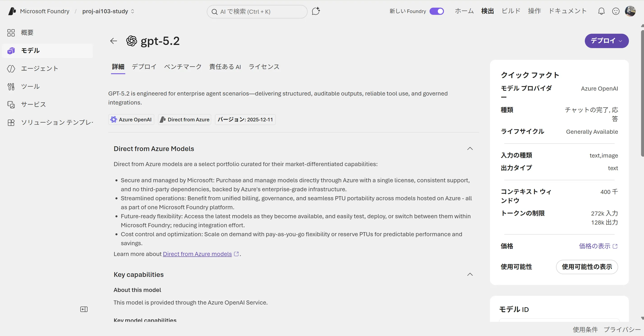Viewport: 644px width, 336px height.
Task: Open the Microsoft Foundry logo home
Action: point(12,11)
